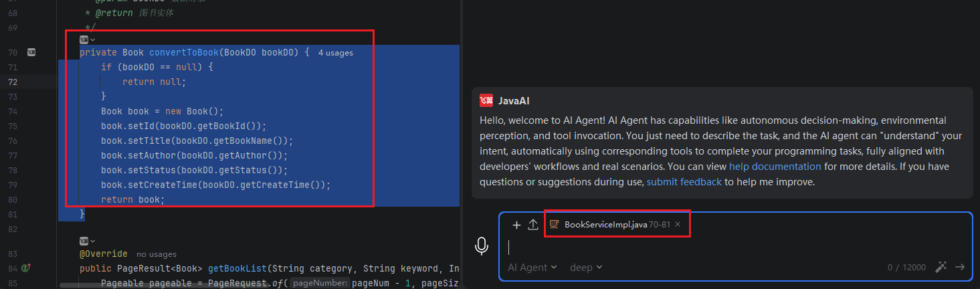Click the microphone voice input icon

pos(481,247)
